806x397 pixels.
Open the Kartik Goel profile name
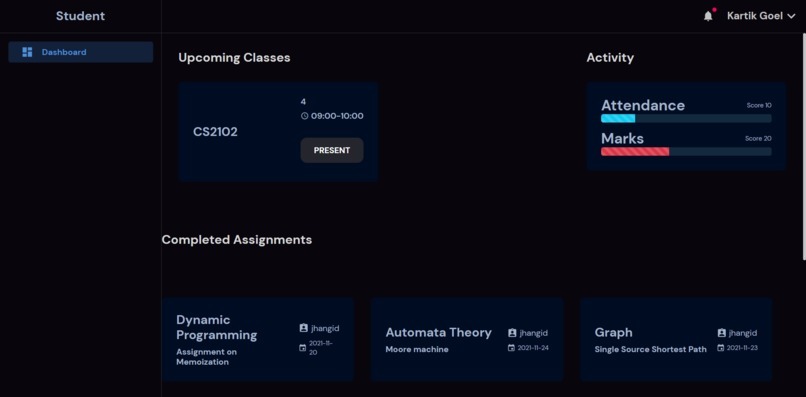tap(755, 16)
